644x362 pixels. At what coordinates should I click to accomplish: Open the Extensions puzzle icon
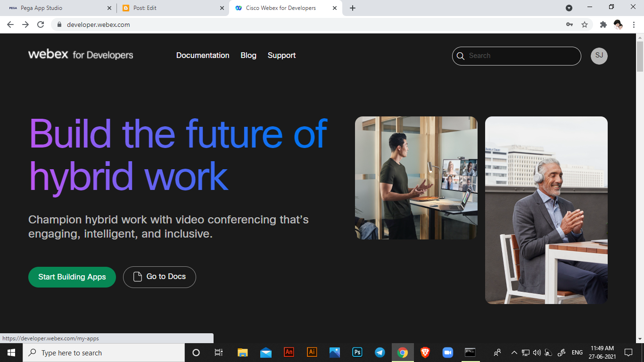pos(603,25)
